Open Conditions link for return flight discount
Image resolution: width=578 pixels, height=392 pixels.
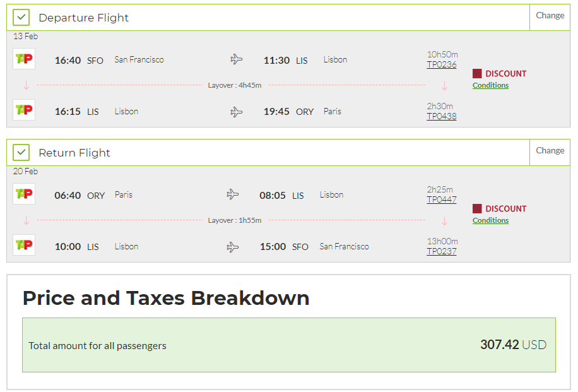[x=490, y=220]
